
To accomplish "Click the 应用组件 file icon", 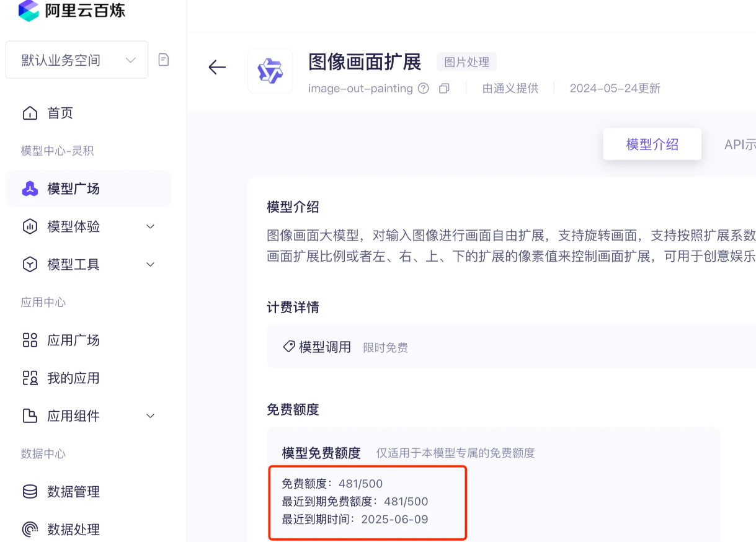I will [x=30, y=415].
